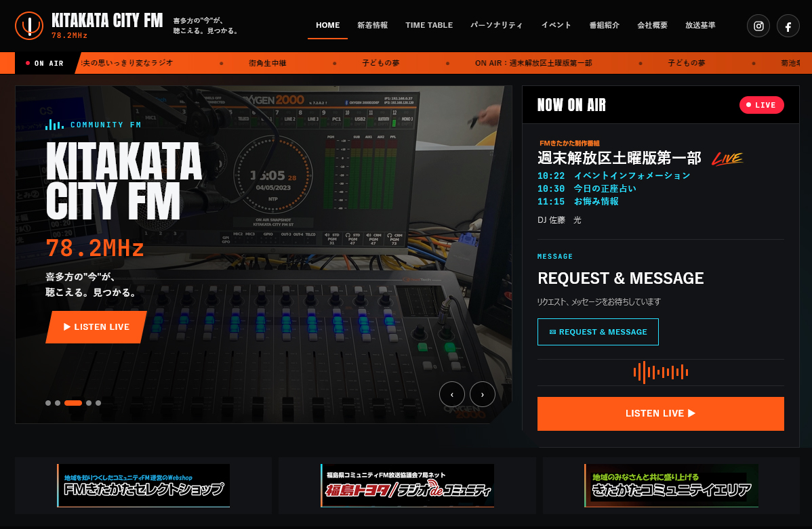This screenshot has height=529, width=812.
Task: Click the red LIVE badge
Action: [x=761, y=105]
